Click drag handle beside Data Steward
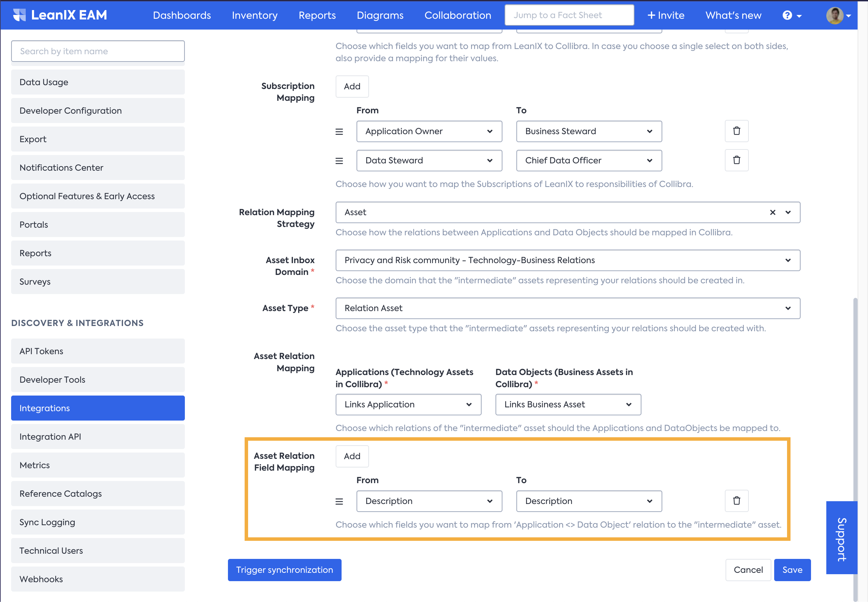This screenshot has width=868, height=602. tap(339, 161)
